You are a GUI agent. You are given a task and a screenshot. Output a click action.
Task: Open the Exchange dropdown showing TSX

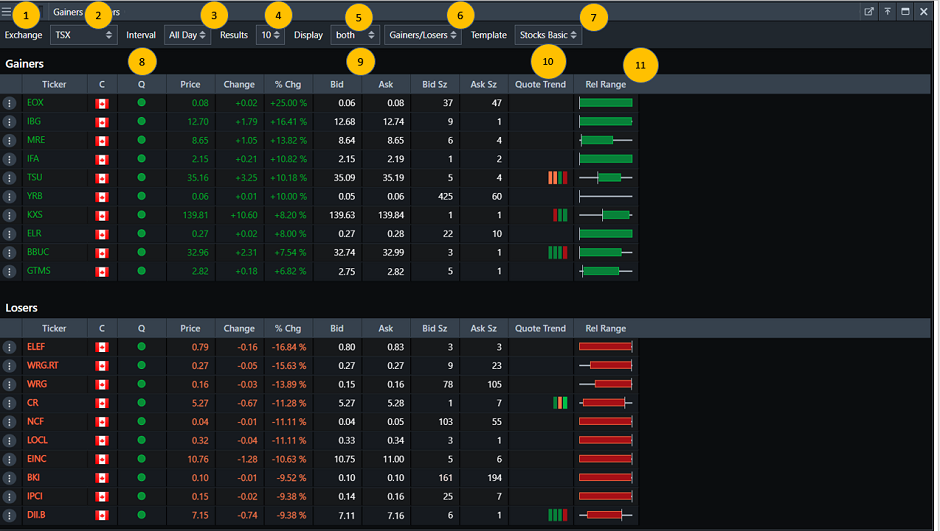pyautogui.click(x=84, y=35)
